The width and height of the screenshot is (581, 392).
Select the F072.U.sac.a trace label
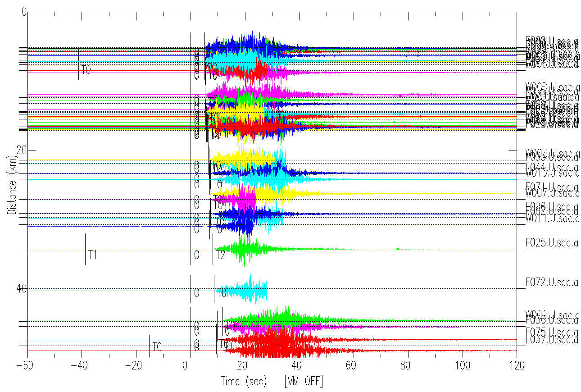coord(552,283)
